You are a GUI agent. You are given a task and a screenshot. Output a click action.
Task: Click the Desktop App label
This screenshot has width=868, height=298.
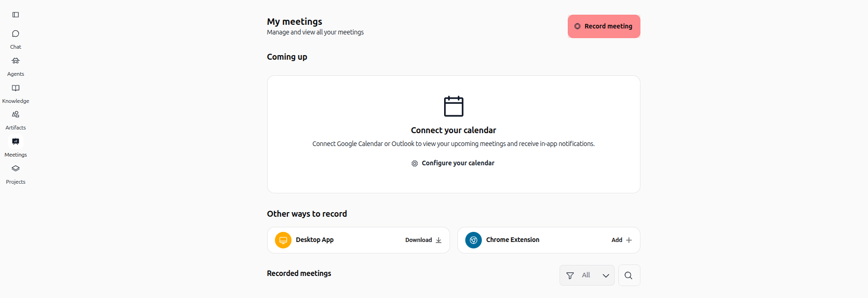coord(314,240)
